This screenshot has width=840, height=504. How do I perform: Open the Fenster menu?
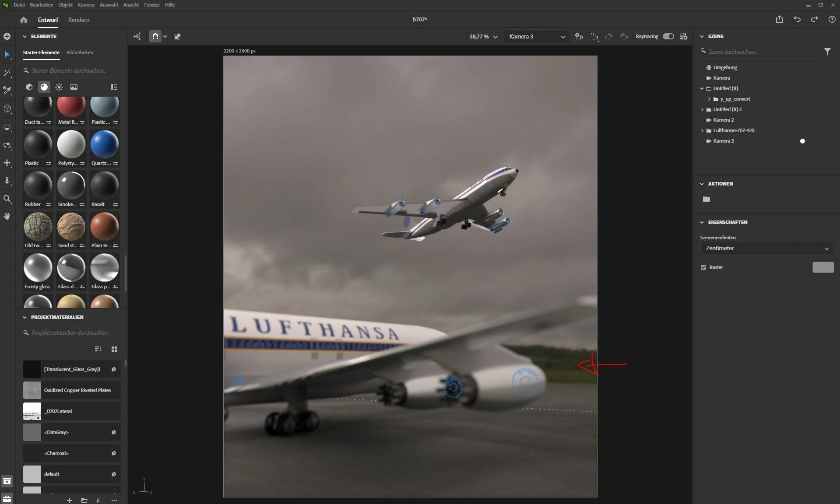pos(152,5)
